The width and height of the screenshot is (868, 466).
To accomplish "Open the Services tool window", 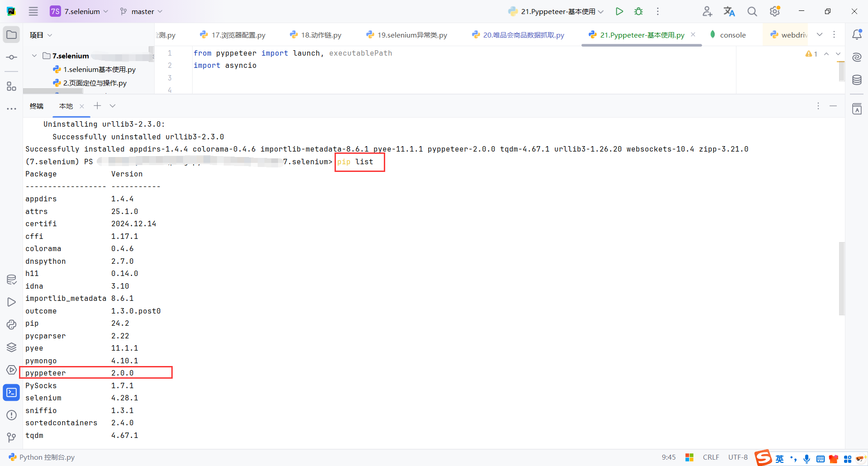I will (12, 370).
